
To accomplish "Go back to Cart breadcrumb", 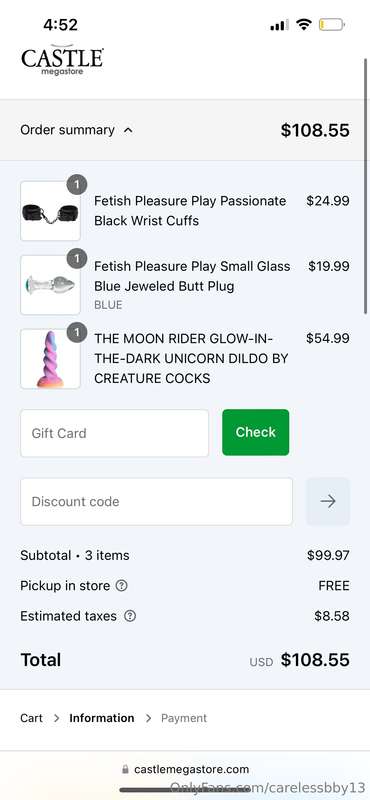I will pyautogui.click(x=32, y=718).
